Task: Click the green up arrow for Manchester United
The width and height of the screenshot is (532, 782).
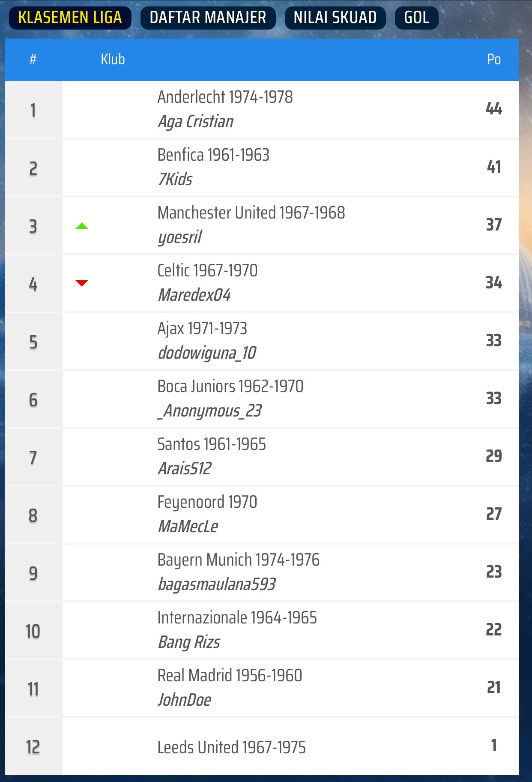Action: [x=82, y=226]
